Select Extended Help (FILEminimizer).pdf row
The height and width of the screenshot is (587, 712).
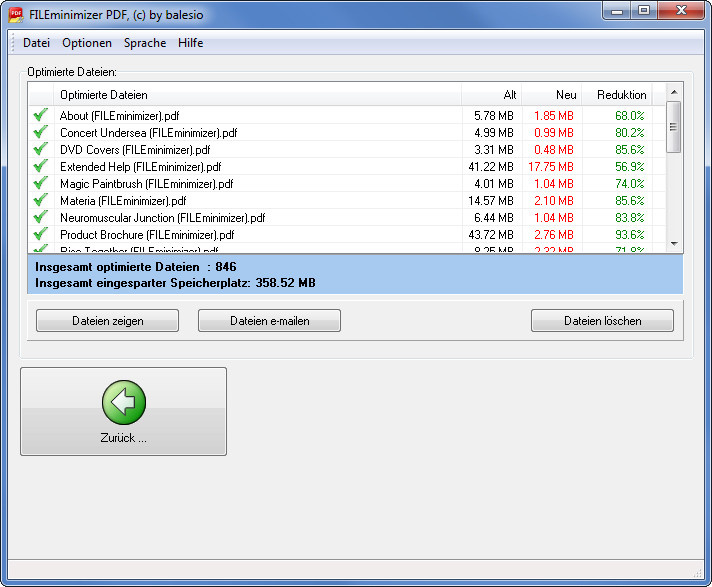[347, 167]
